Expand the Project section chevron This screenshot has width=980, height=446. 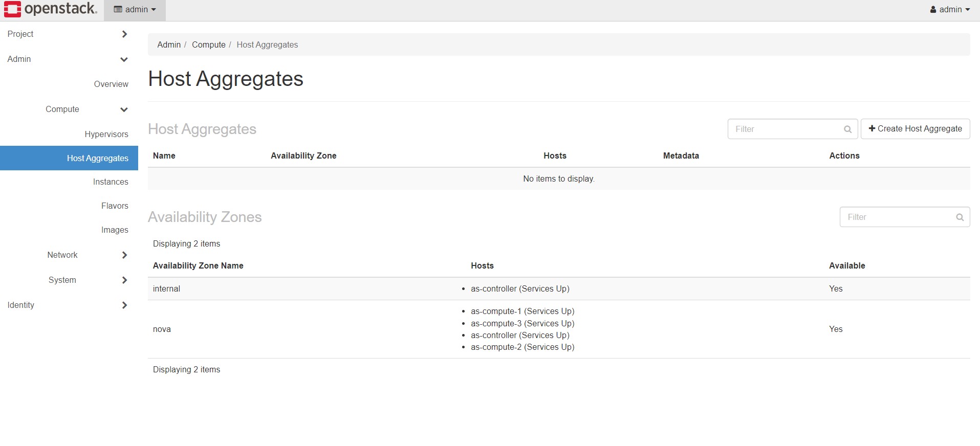124,34
